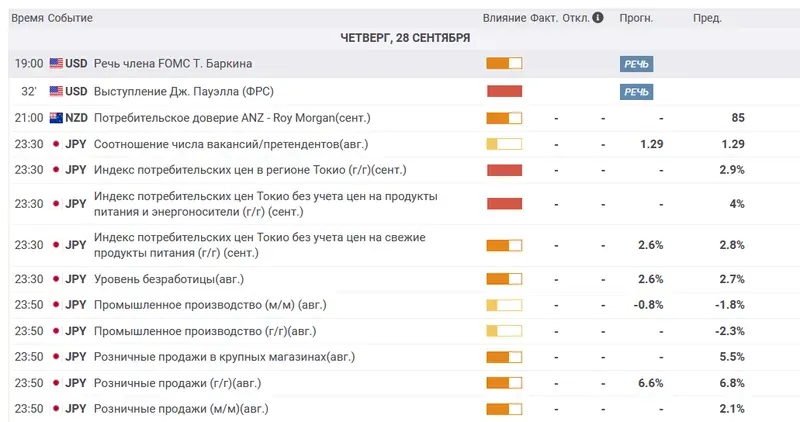Click impact bar for Промышленное производство (м/м)
The width and height of the screenshot is (800, 422).
pos(504,305)
